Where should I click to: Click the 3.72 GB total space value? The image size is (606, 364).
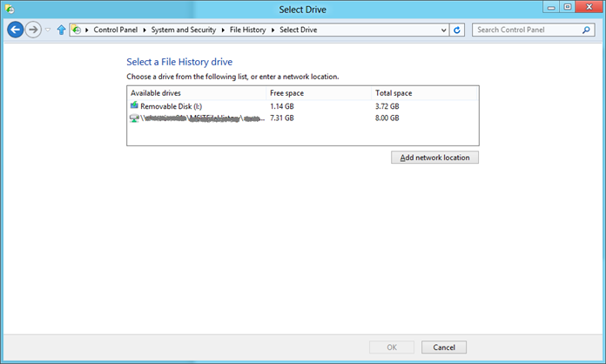[387, 106]
